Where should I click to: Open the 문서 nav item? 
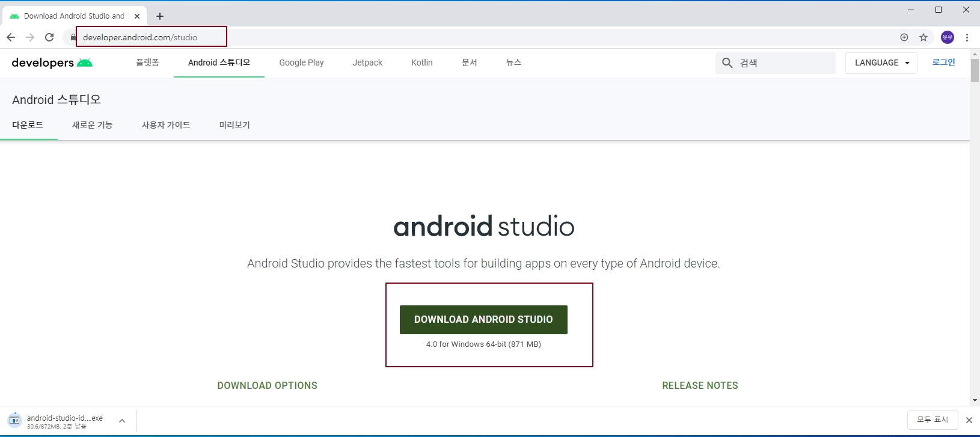click(x=470, y=63)
